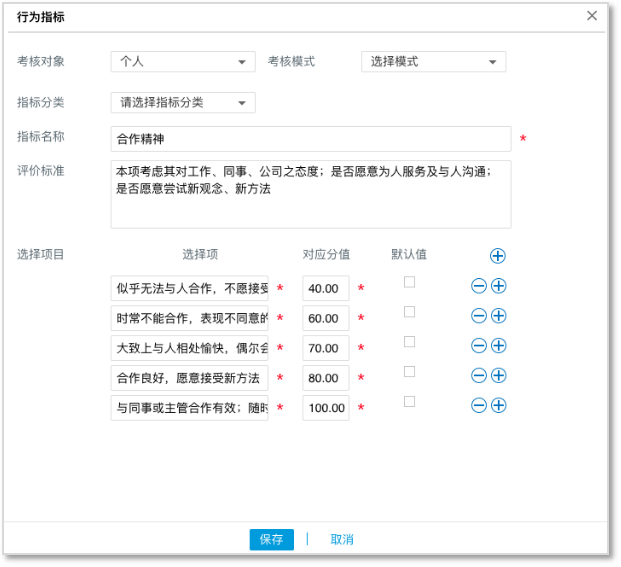Click the 保存 button
621x567 pixels.
(271, 540)
